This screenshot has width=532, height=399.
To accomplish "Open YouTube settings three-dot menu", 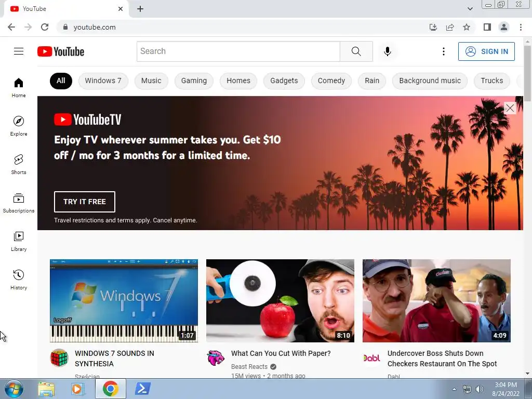I will click(x=444, y=51).
